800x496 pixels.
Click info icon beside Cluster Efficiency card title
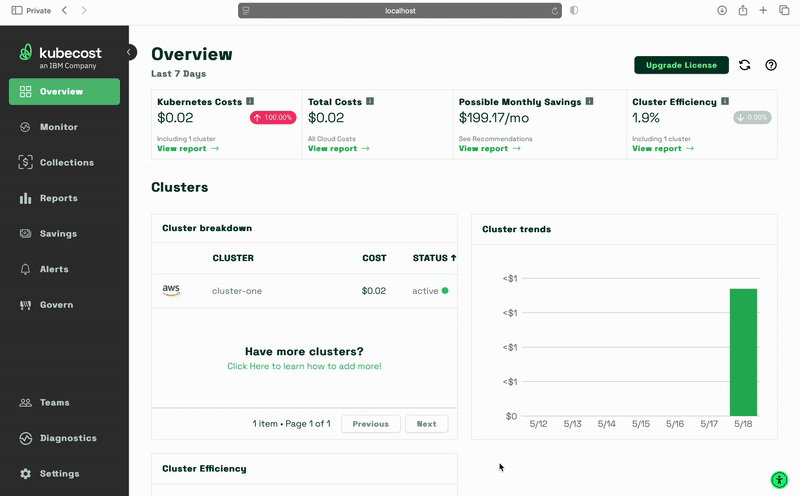[724, 101]
